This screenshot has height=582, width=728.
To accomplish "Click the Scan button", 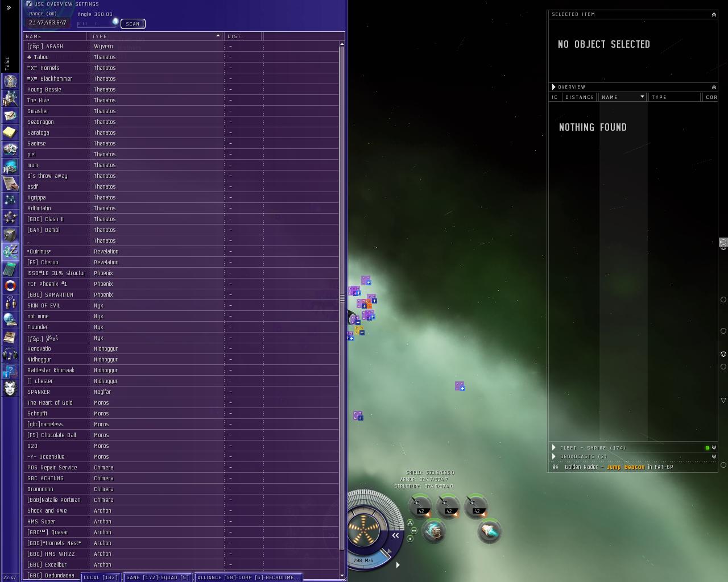I will [x=133, y=24].
